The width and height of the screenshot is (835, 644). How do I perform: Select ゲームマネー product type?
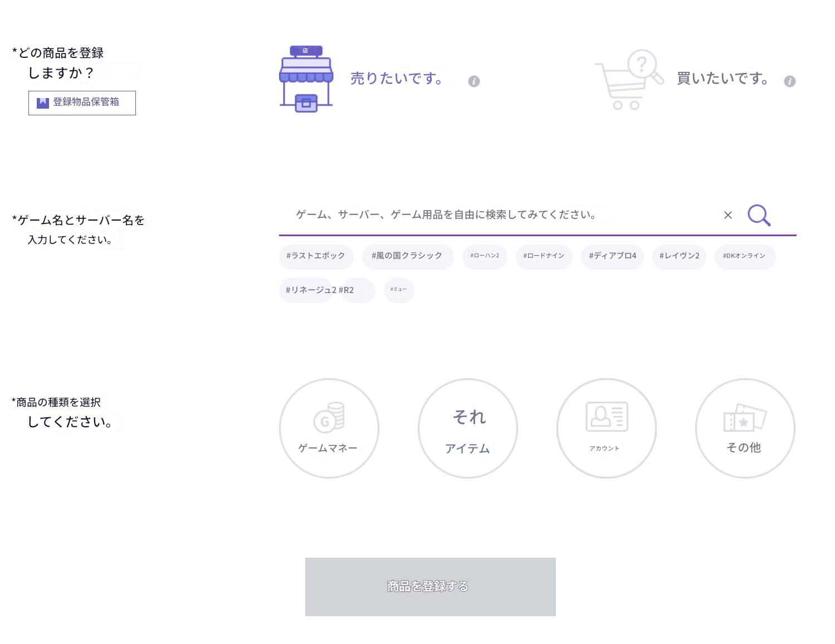(329, 428)
